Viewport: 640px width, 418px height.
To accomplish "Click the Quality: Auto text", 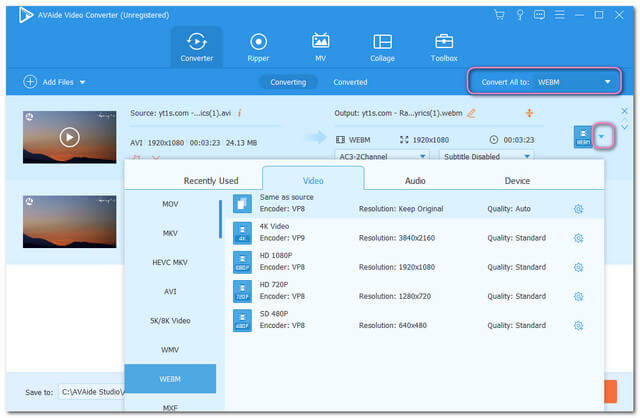I will click(509, 209).
